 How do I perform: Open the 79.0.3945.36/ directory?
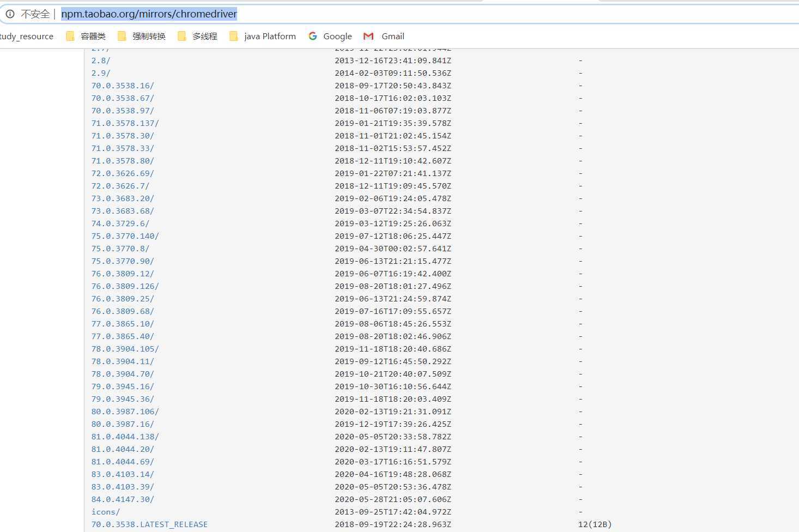123,399
